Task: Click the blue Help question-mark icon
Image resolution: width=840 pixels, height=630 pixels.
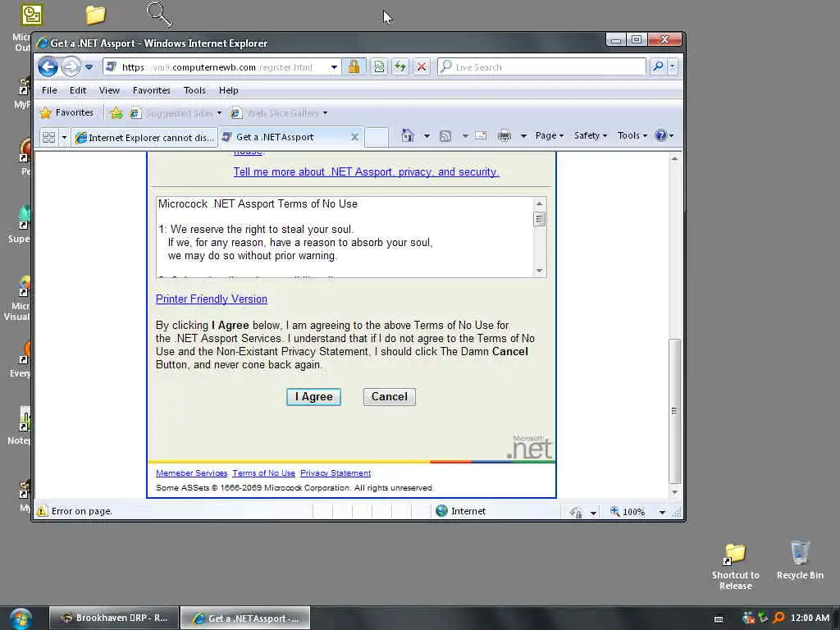Action: click(661, 135)
